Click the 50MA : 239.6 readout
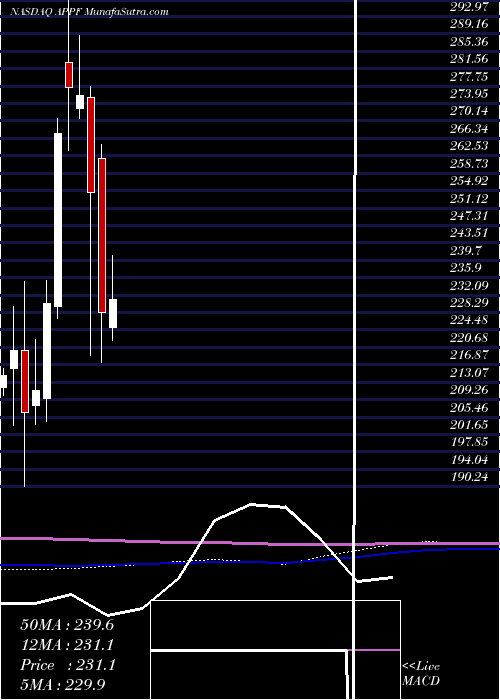Screen dimensions: 500x700 [67, 625]
